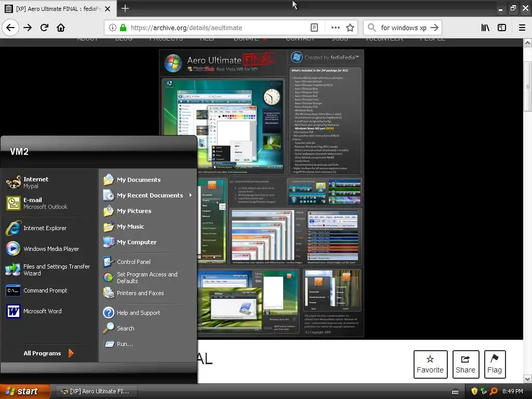Open Set Program Access and Defaults

[x=148, y=277]
